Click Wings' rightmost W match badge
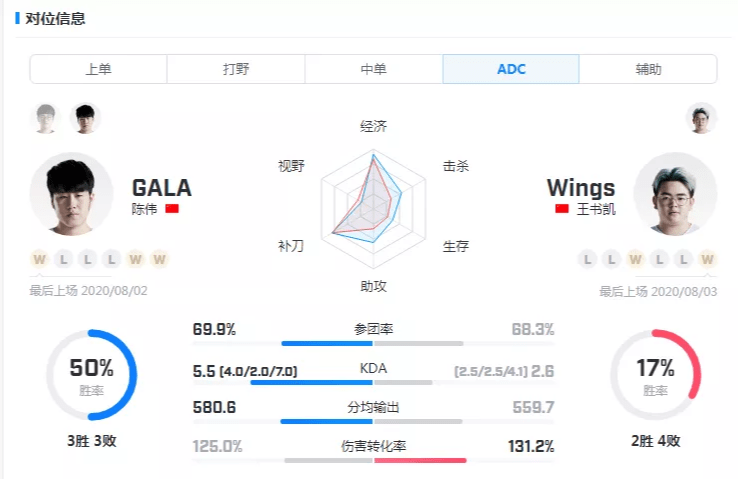The image size is (739, 479). tap(707, 260)
